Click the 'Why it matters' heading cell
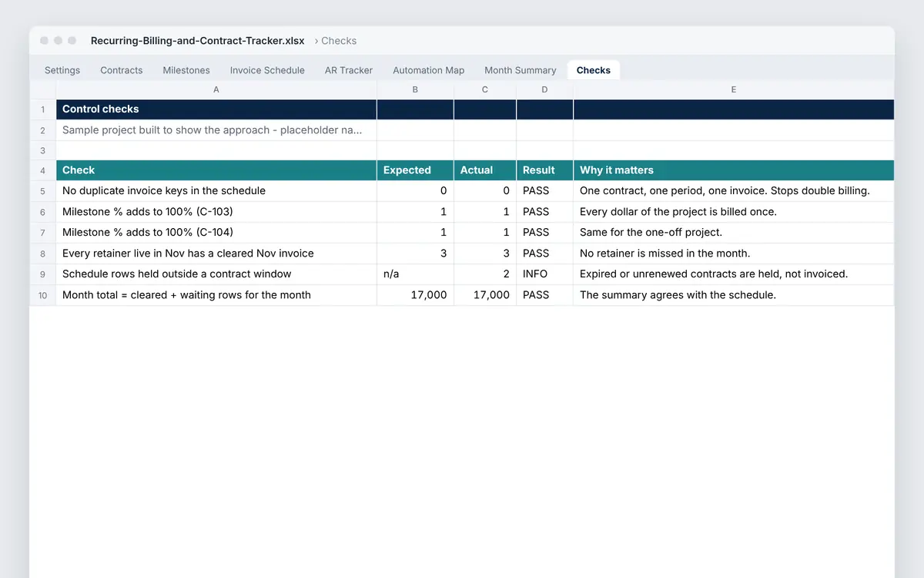This screenshot has height=578, width=924. coord(734,170)
